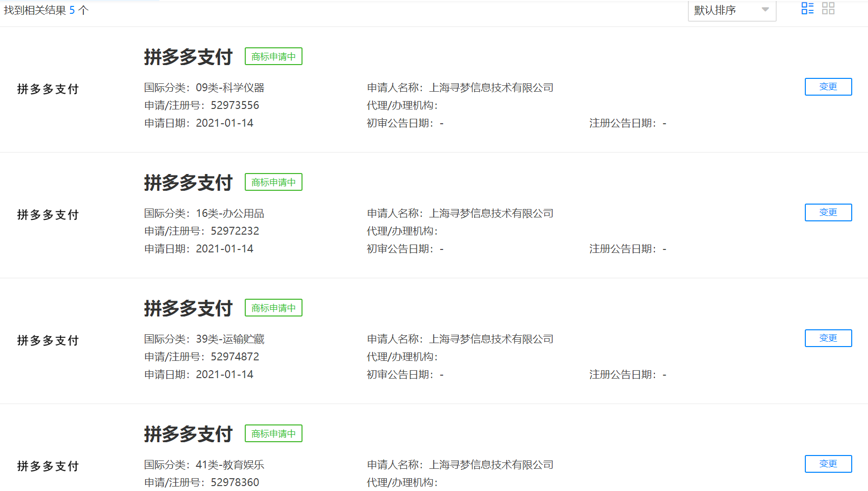Open 拼多多支付 title of the 41类 entry
Viewport: 868px width, 491px height.
pos(188,434)
